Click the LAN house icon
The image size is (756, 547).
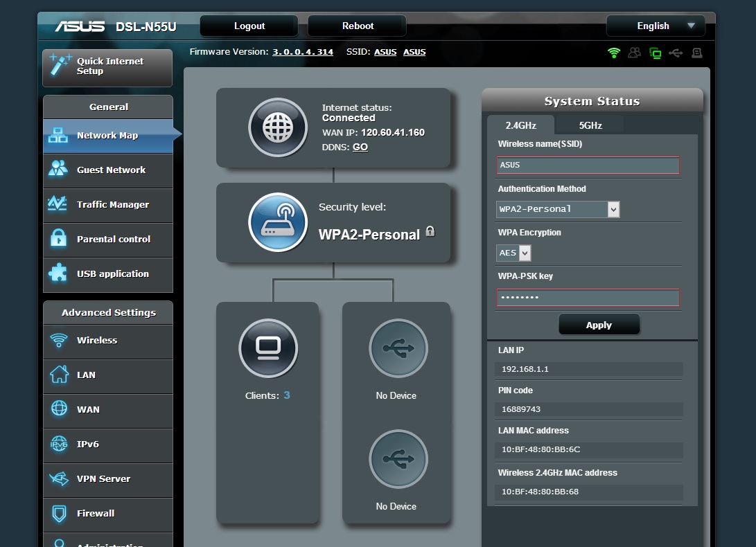(x=60, y=375)
